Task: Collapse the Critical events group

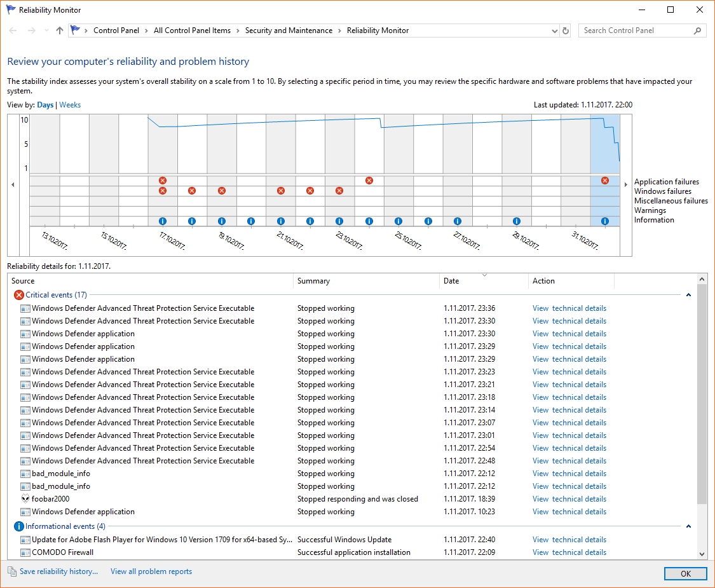Action: click(688, 295)
